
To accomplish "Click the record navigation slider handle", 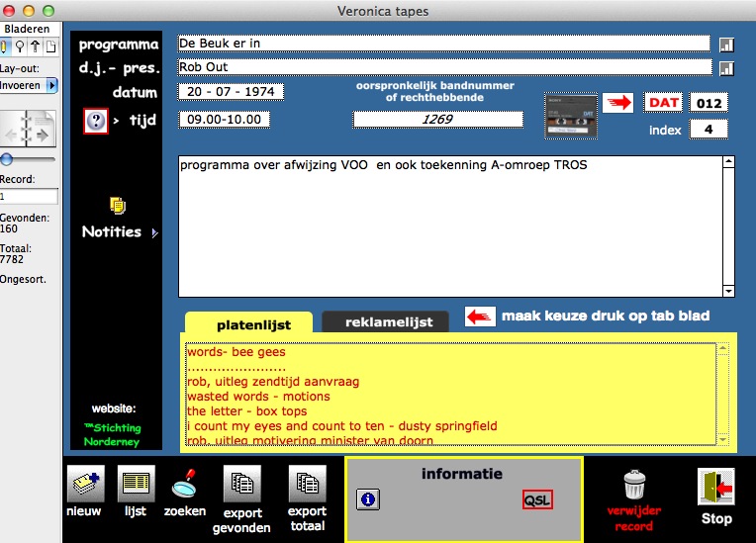I will click(x=7, y=159).
